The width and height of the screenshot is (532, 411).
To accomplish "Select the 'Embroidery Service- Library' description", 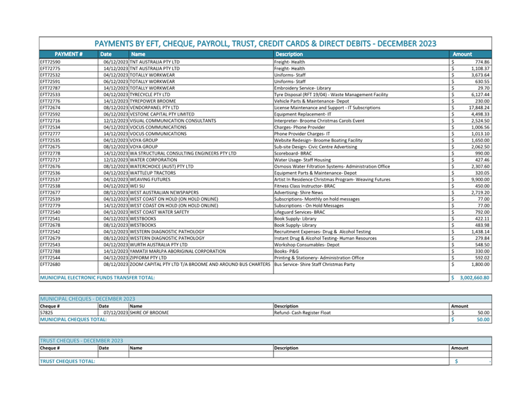I will [x=302, y=88].
